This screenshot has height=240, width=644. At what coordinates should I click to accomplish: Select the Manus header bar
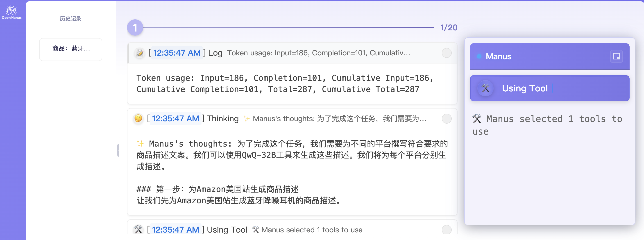click(549, 56)
